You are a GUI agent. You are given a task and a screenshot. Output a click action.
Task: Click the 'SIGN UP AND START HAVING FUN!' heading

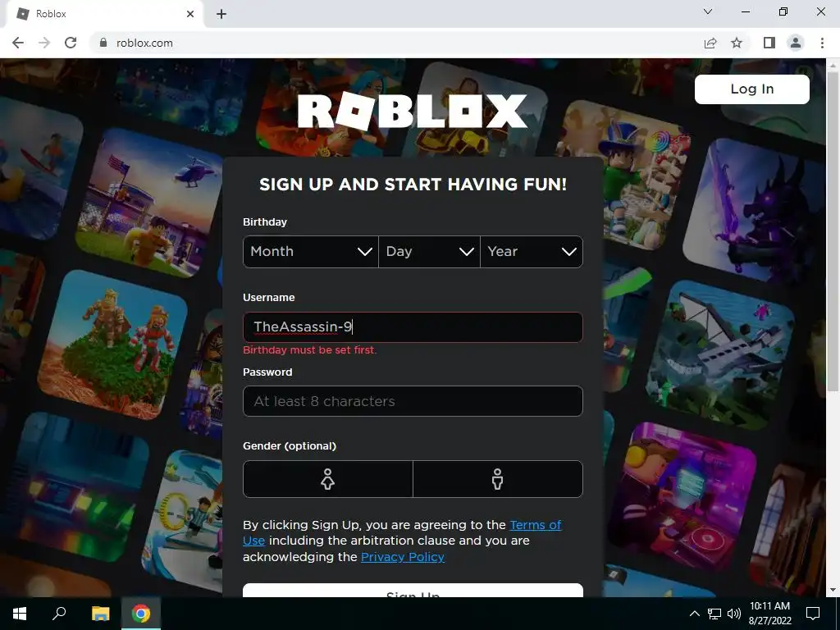click(x=413, y=185)
